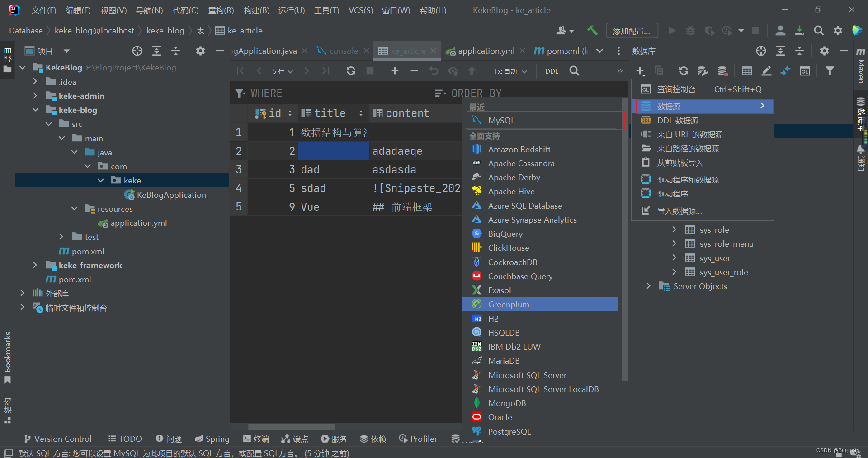Click the horizontal scrollbar under the table
The height and width of the screenshot is (458, 868).
coord(291,427)
